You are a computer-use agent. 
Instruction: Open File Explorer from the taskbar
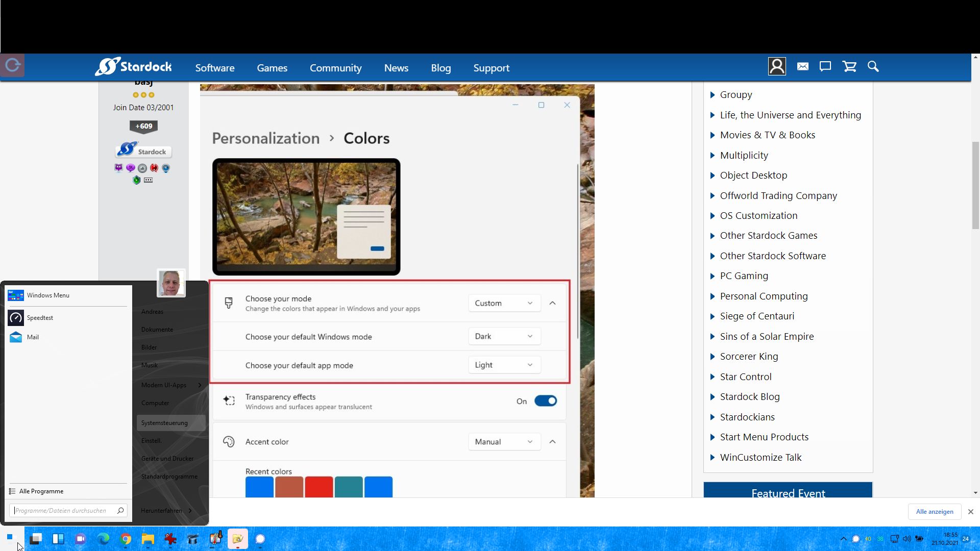coord(148,539)
